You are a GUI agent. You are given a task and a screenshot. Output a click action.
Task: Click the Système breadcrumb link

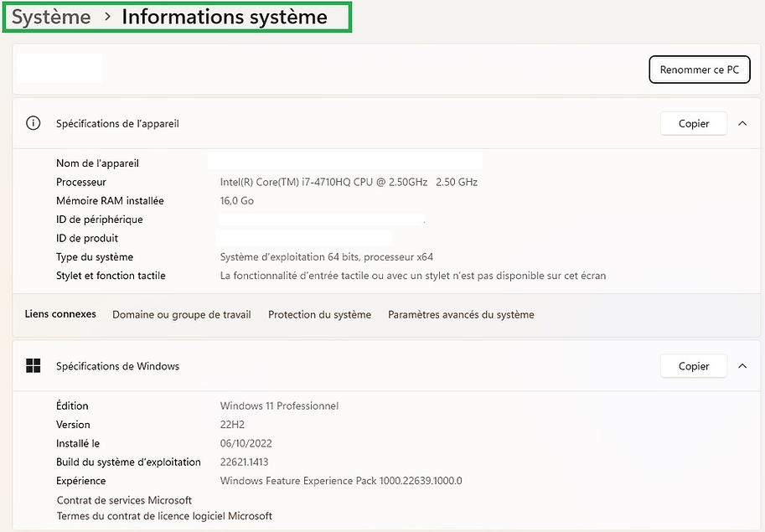point(51,17)
